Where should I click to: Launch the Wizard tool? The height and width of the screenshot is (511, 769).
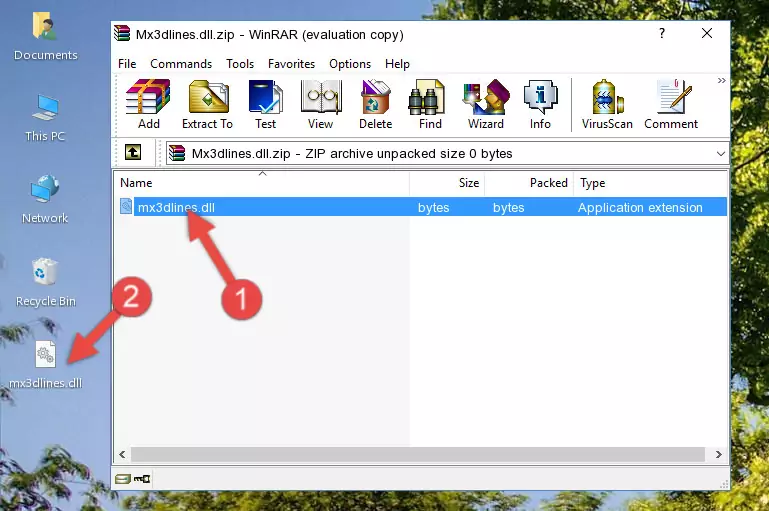(486, 104)
